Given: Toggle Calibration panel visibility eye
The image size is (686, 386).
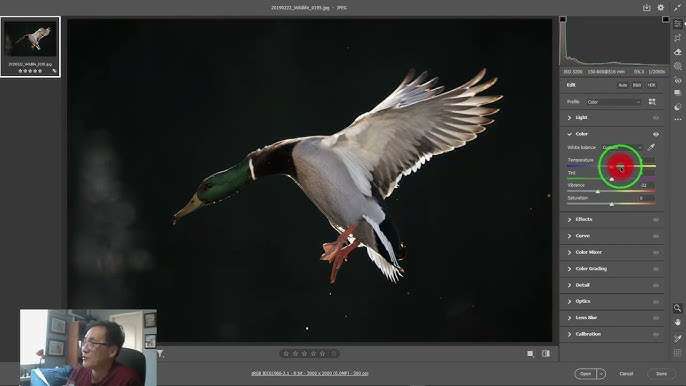Looking at the screenshot, I should click(655, 334).
